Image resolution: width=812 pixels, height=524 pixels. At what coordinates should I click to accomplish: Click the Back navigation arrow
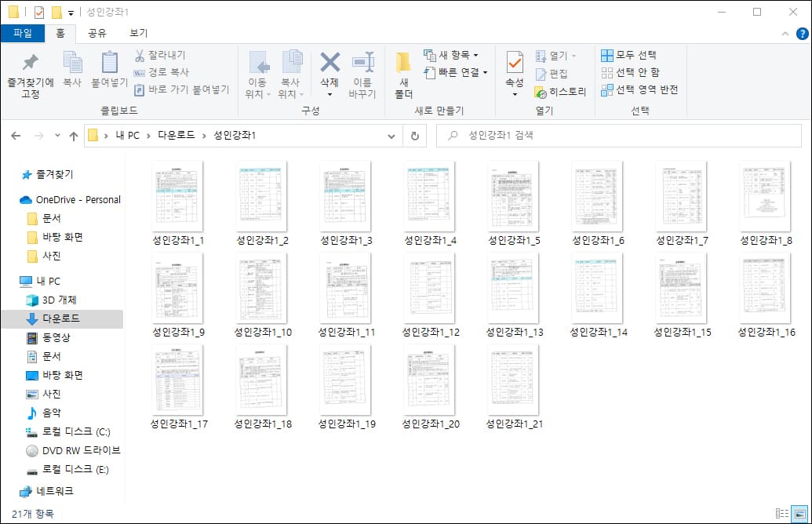16,136
